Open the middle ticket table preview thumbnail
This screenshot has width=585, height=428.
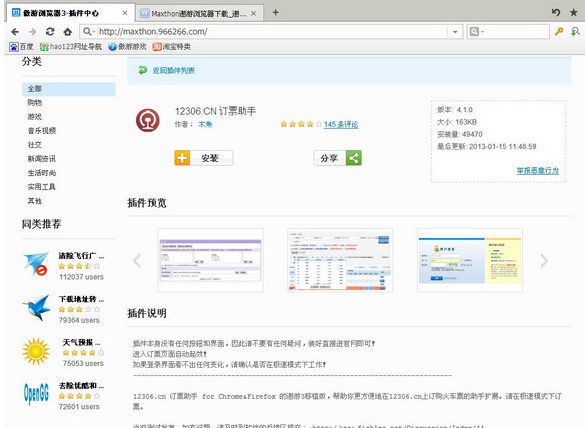tap(340, 260)
